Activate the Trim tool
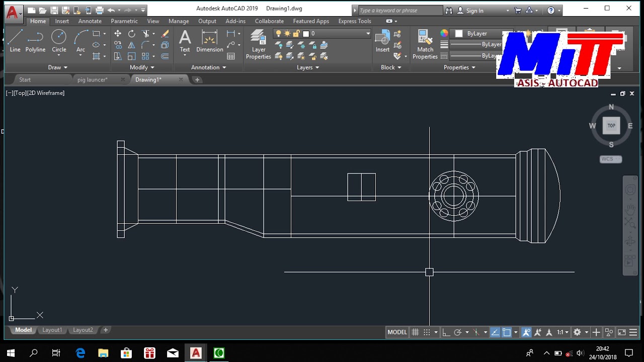Image resolution: width=644 pixels, height=362 pixels. coord(146,34)
